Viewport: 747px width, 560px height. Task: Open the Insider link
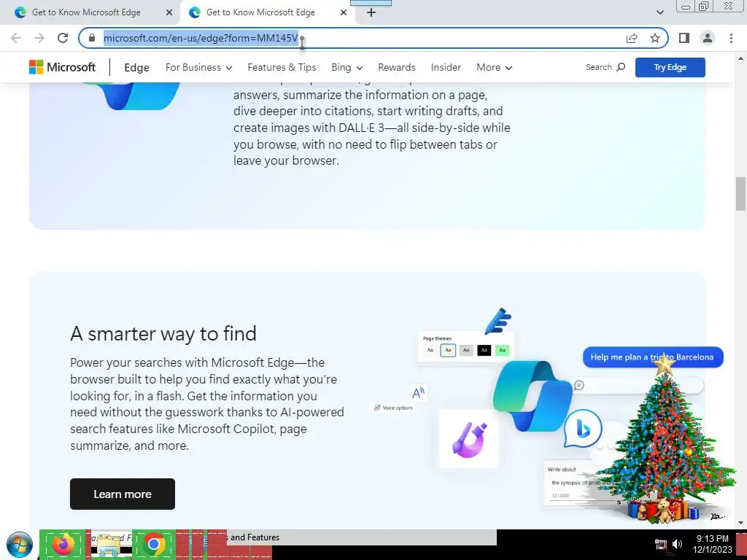[x=446, y=67]
